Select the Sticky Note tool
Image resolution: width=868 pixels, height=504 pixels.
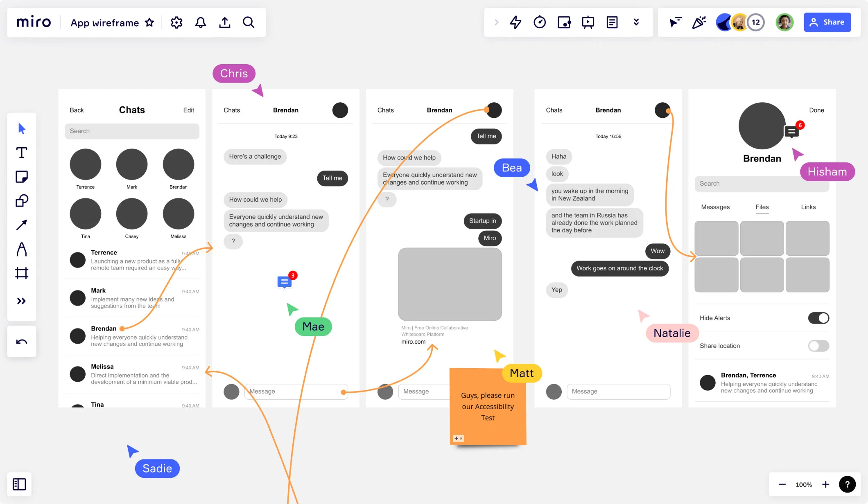point(21,176)
